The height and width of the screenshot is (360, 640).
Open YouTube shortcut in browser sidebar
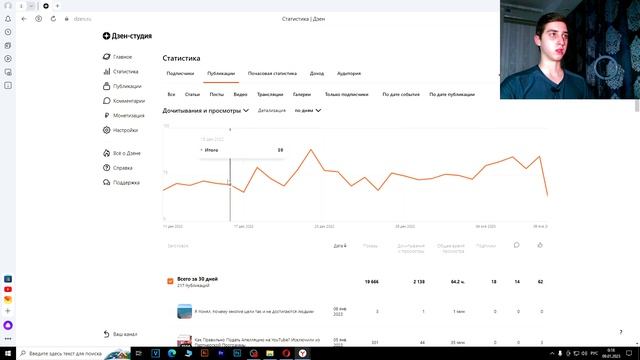[x=8, y=289]
